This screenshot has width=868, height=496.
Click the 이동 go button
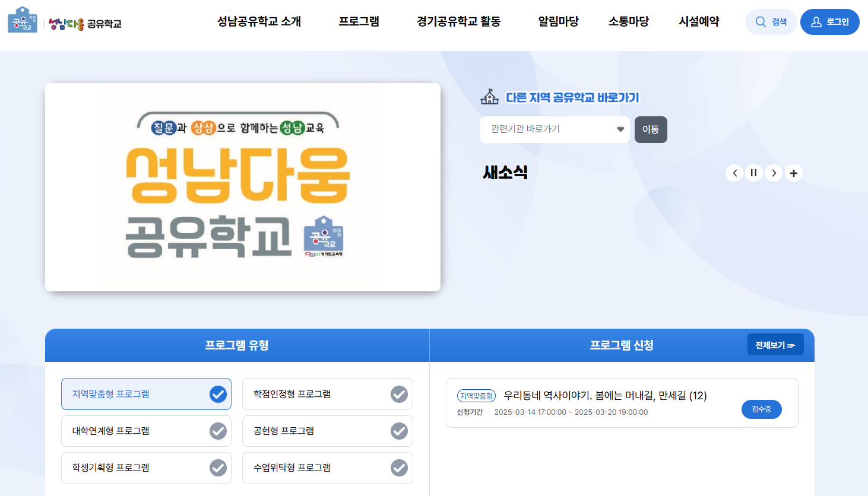pos(651,129)
